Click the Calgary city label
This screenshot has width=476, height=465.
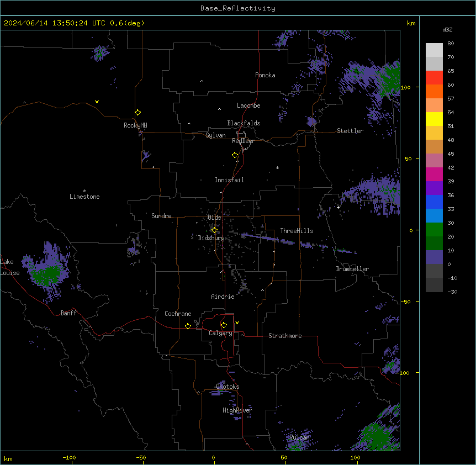click(x=220, y=333)
